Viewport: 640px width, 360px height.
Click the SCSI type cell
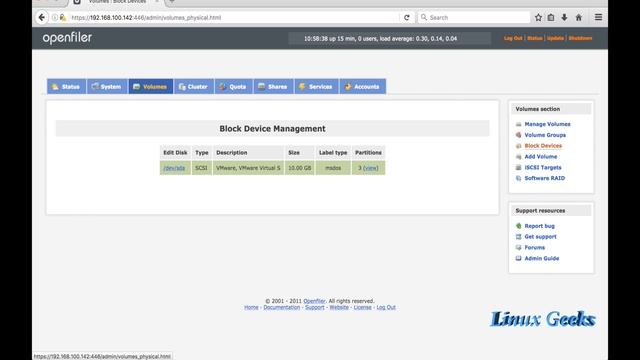(x=202, y=168)
